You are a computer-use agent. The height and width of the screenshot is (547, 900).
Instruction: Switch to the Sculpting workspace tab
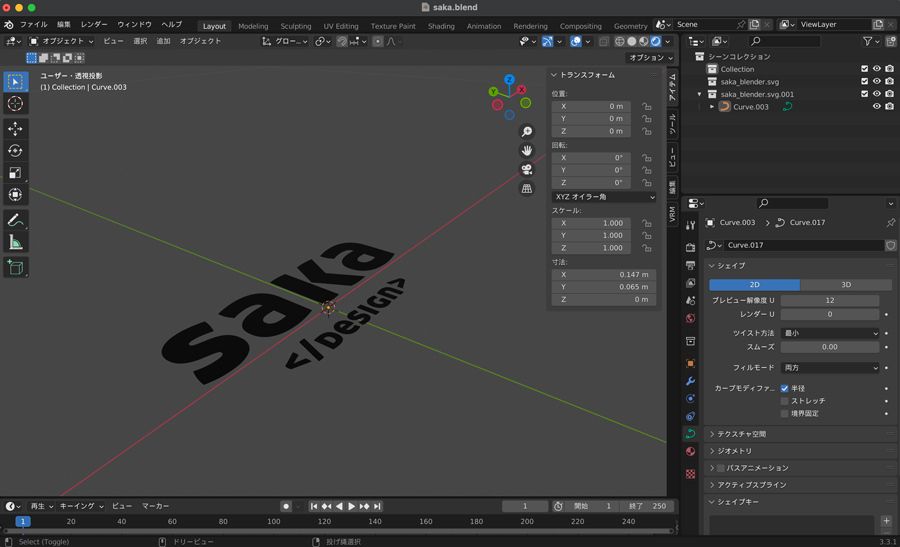[x=295, y=26]
